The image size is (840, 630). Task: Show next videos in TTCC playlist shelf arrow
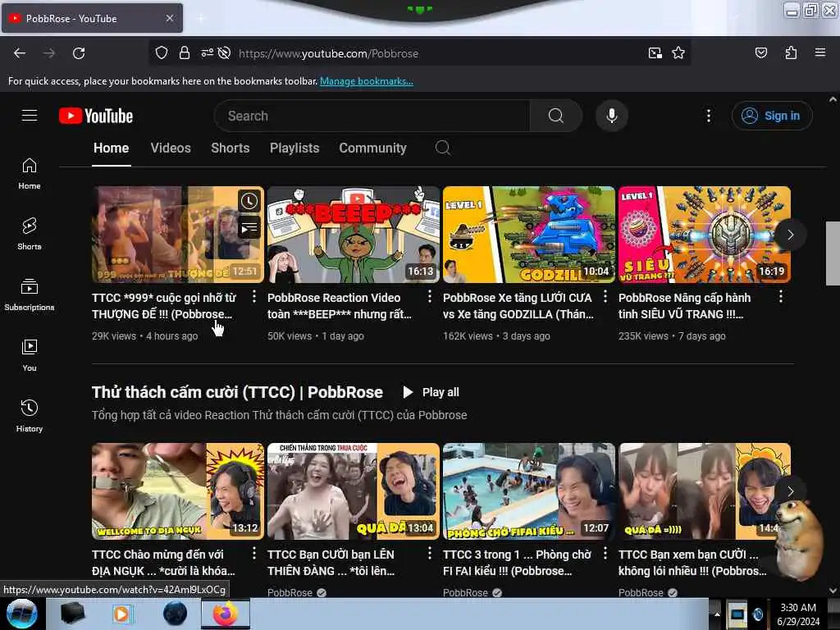[790, 491]
